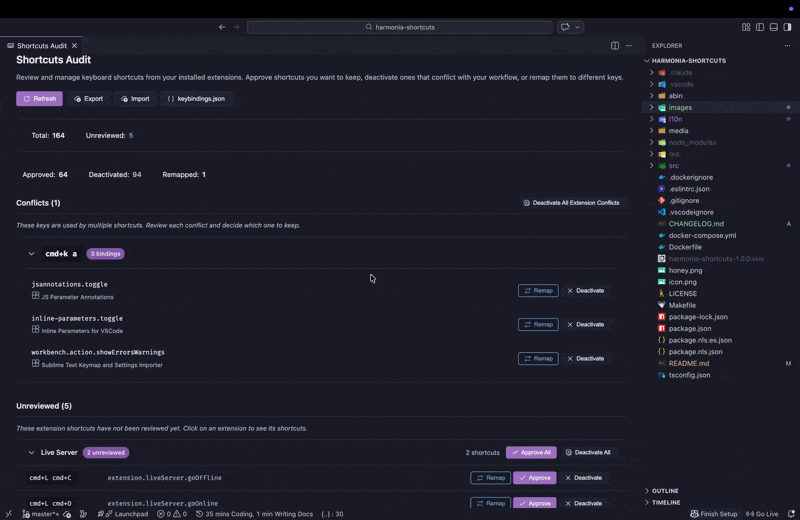Select the Shortcuts Audit tab
The height and width of the screenshot is (520, 800).
pyautogui.click(x=42, y=45)
